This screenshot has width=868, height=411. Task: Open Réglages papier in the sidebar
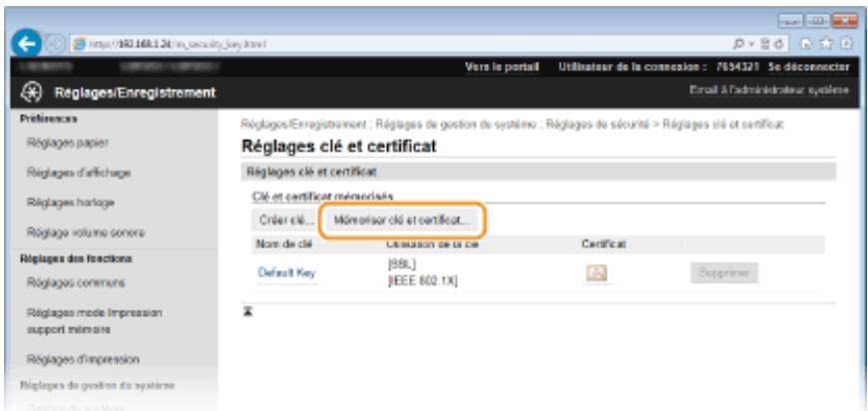[68, 143]
